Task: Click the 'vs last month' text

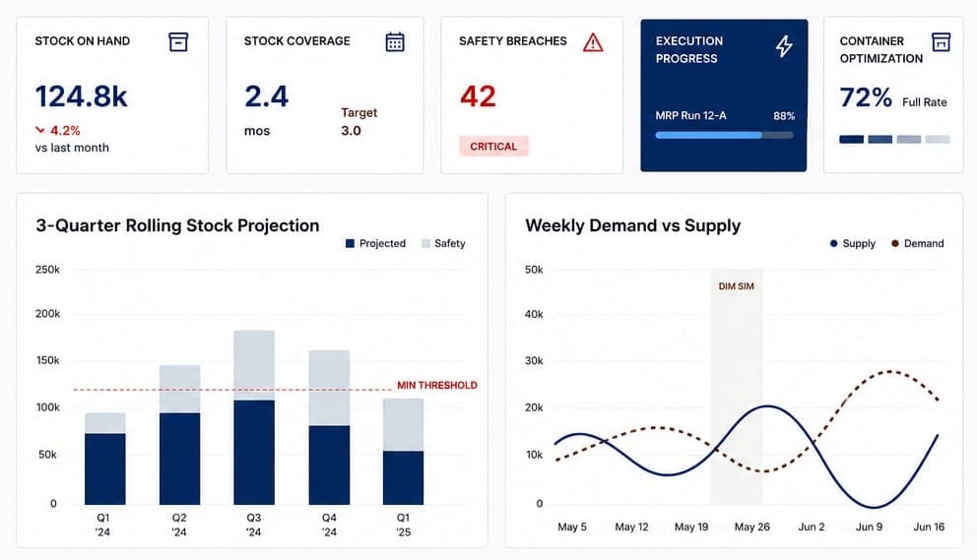Action: click(72, 149)
